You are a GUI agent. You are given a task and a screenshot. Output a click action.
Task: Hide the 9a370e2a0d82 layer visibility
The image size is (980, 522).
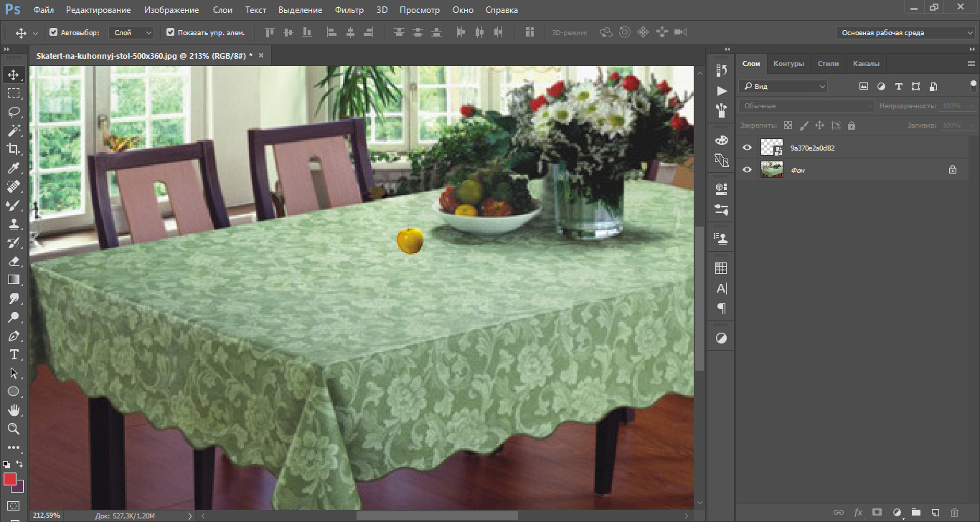(748, 148)
